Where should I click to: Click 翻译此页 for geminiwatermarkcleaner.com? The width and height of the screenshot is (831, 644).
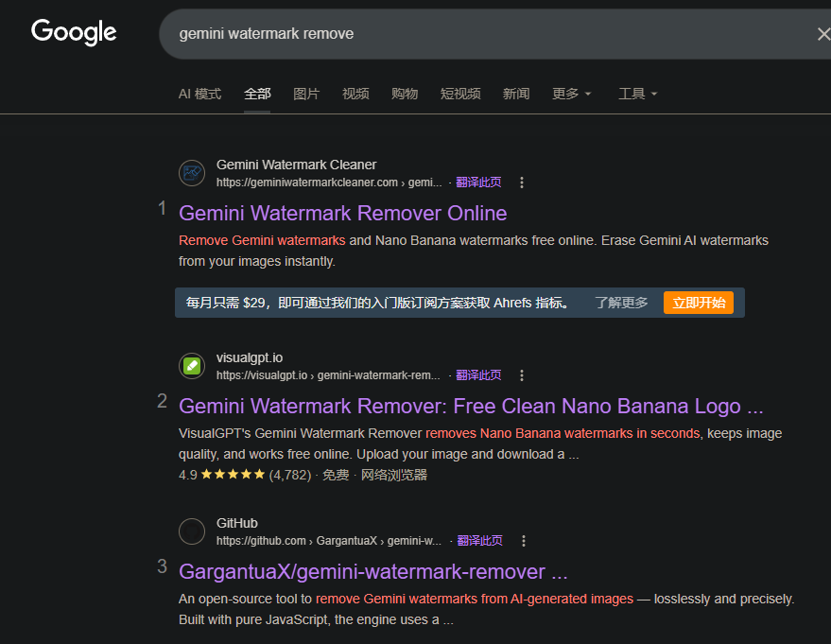click(478, 183)
